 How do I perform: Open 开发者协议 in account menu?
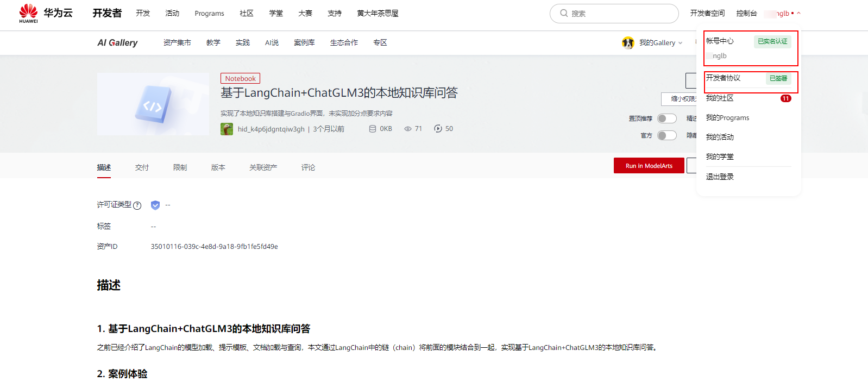point(723,78)
